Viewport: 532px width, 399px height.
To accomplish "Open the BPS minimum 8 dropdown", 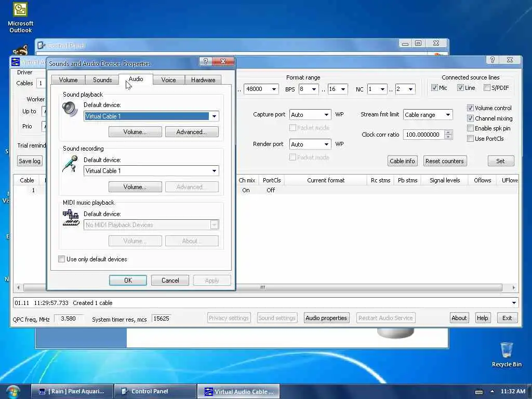I will click(x=314, y=89).
